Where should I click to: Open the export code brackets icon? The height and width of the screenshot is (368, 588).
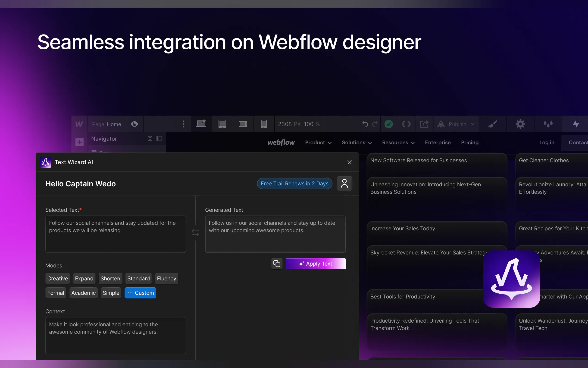pyautogui.click(x=406, y=124)
